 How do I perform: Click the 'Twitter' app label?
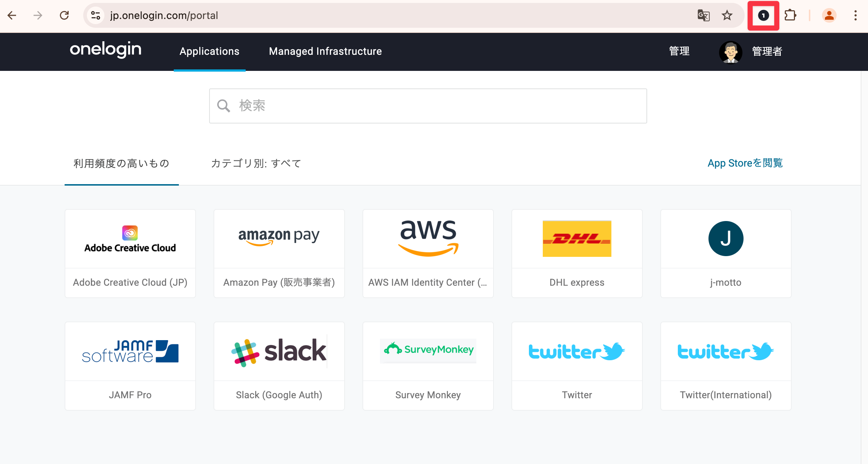[x=577, y=395]
